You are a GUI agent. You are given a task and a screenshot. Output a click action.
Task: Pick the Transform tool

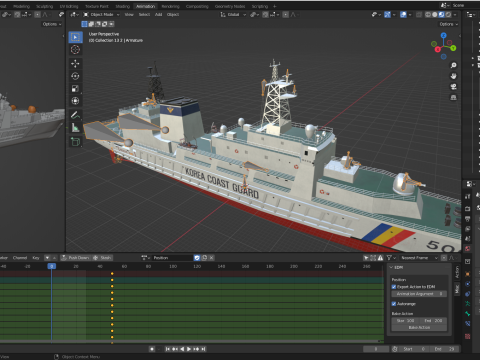click(x=75, y=101)
